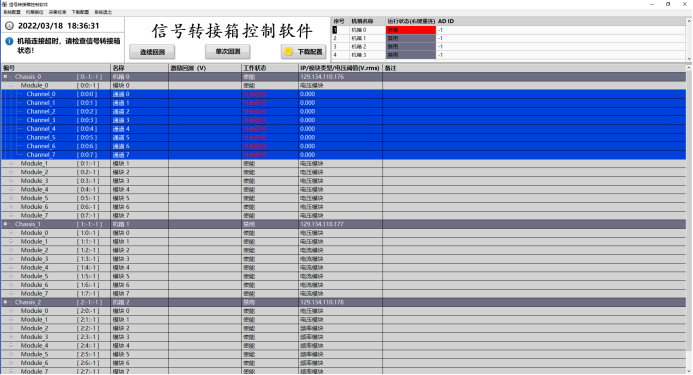Click the 单次回测 button

click(x=228, y=51)
